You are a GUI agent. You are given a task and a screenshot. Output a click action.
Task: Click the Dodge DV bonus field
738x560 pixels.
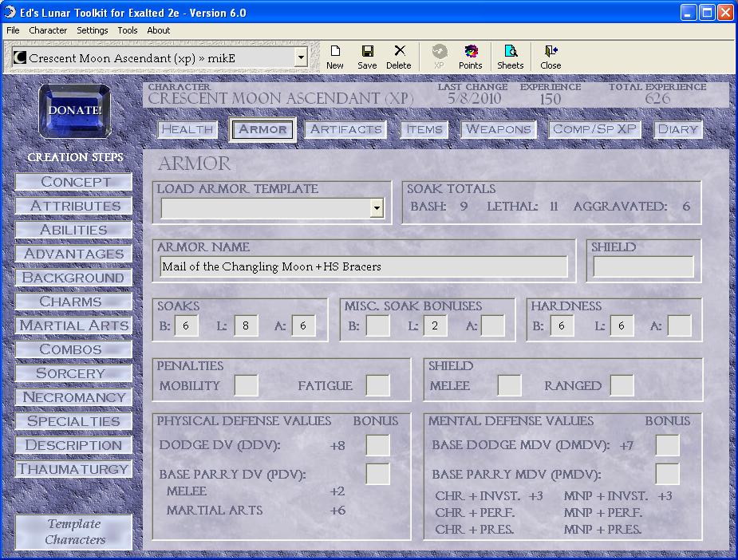click(x=378, y=445)
